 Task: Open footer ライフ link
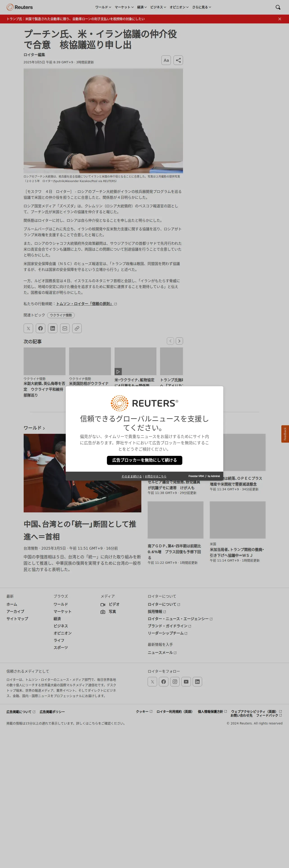pos(59,640)
